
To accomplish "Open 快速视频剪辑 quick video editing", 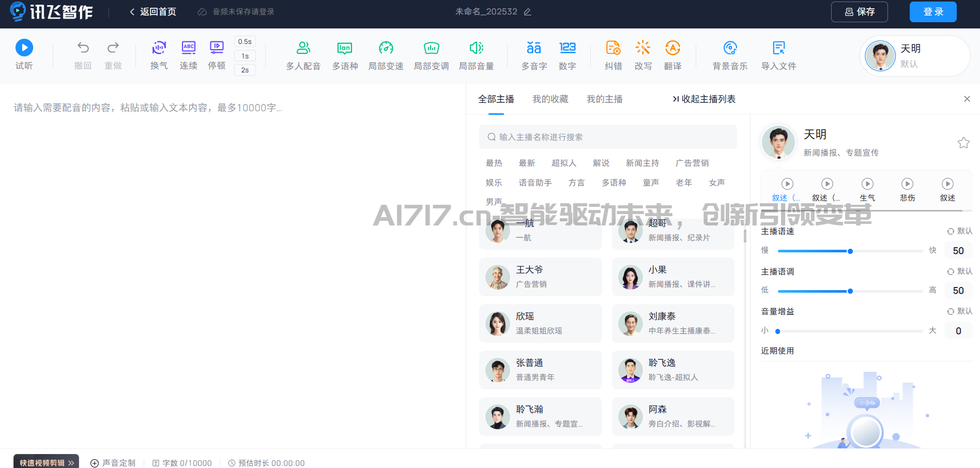I will 47,462.
